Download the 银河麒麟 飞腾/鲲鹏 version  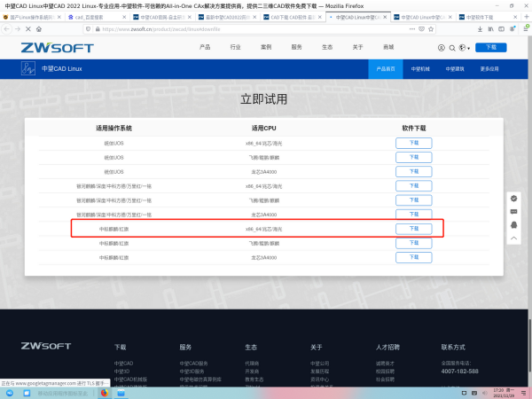pyautogui.click(x=413, y=200)
